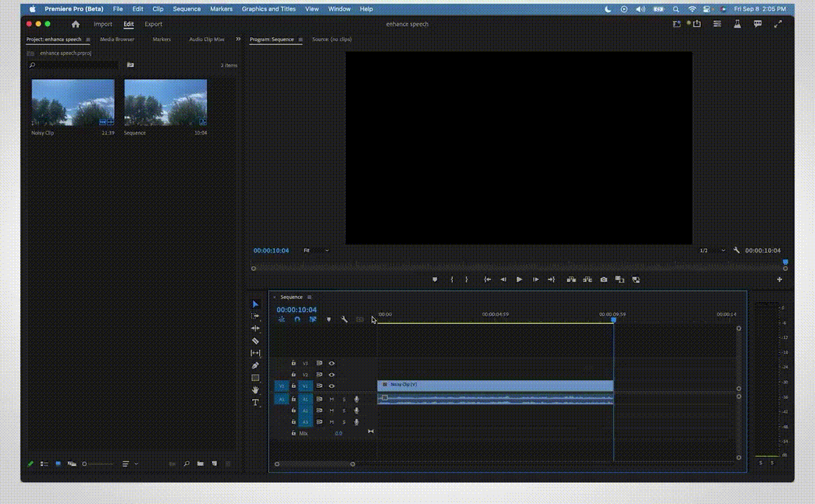Screen dimensions: 815x504
Task: Open the 1/2 playback resolution dropdown
Action: pos(711,251)
